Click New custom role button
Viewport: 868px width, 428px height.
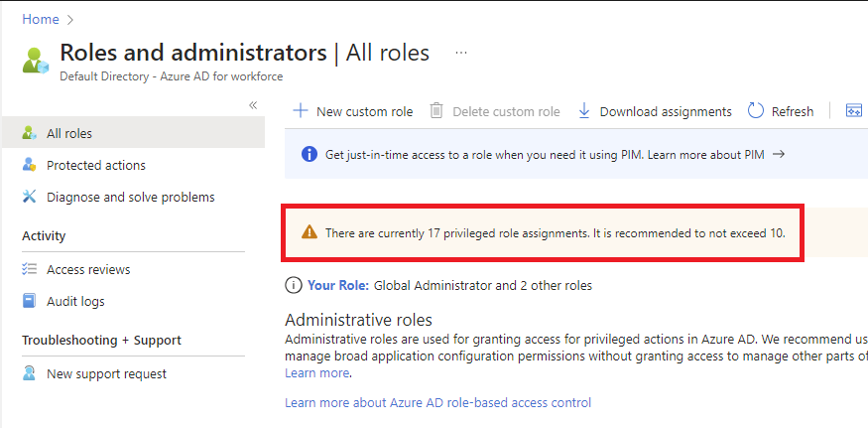tap(352, 111)
